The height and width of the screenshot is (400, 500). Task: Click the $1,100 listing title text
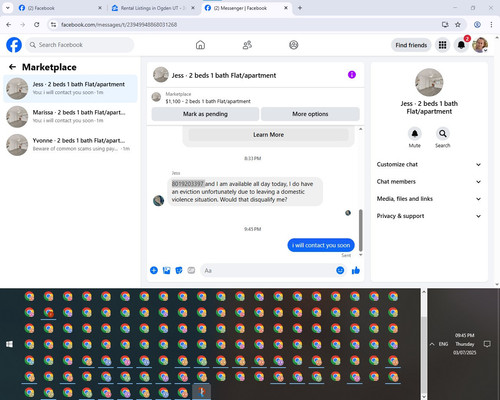[x=208, y=101]
